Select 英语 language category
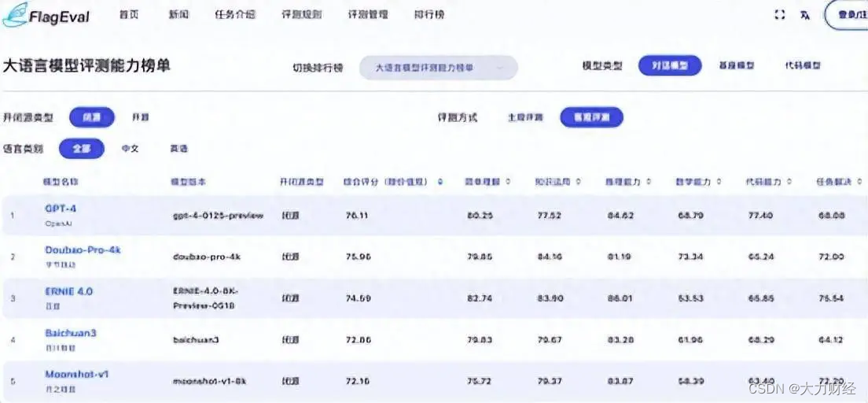Screen dimensions: 868x403 pyautogui.click(x=178, y=149)
